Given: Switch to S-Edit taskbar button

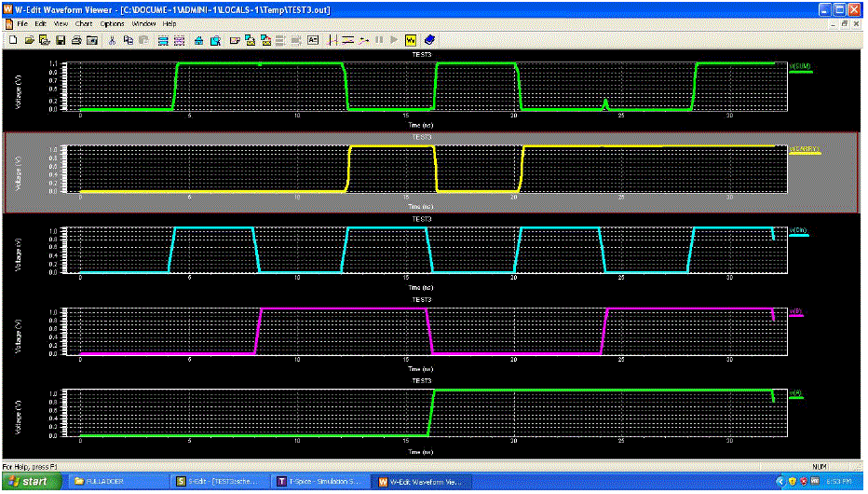Looking at the screenshot, I should coord(221,482).
